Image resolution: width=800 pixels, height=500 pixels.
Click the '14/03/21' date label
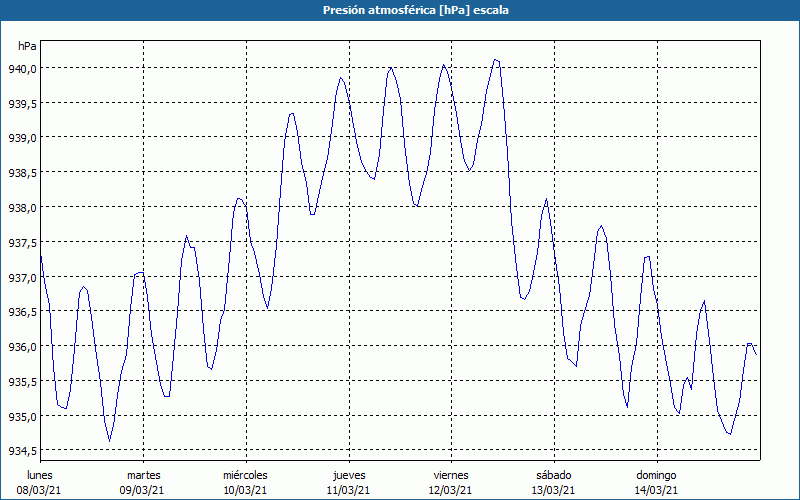[x=656, y=490]
